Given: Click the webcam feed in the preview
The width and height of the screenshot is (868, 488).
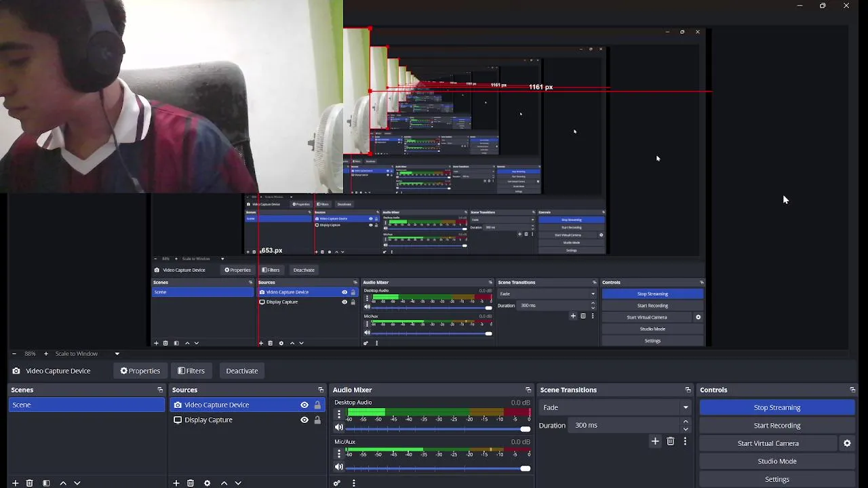Looking at the screenshot, I should pyautogui.click(x=171, y=96).
